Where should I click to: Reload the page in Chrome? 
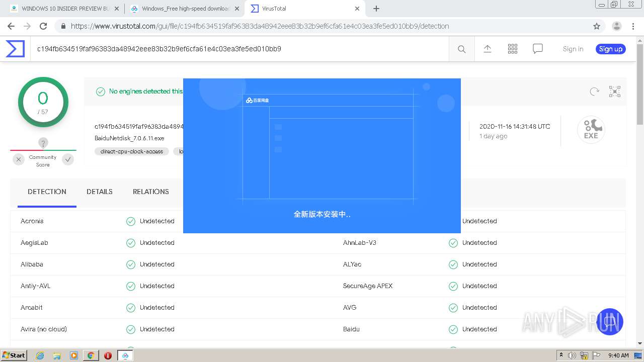pos(43,26)
